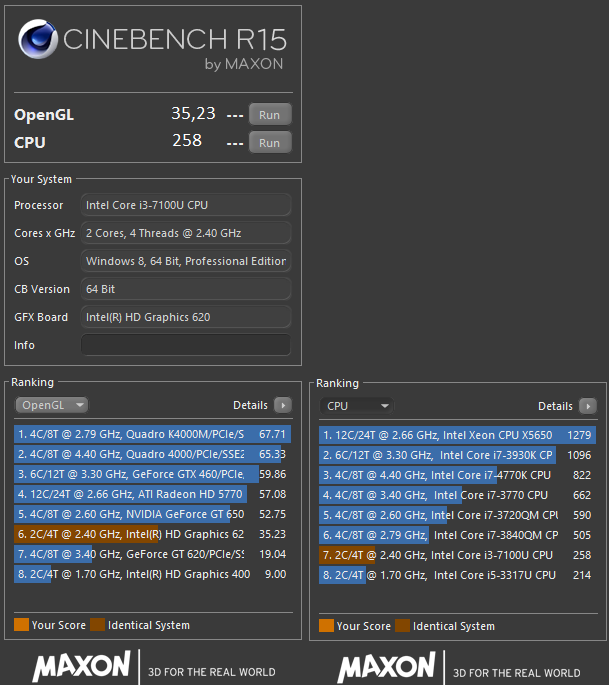Select the GeForce GTX 460 ranking row
Screen dimensions: 609x685
coord(150,475)
